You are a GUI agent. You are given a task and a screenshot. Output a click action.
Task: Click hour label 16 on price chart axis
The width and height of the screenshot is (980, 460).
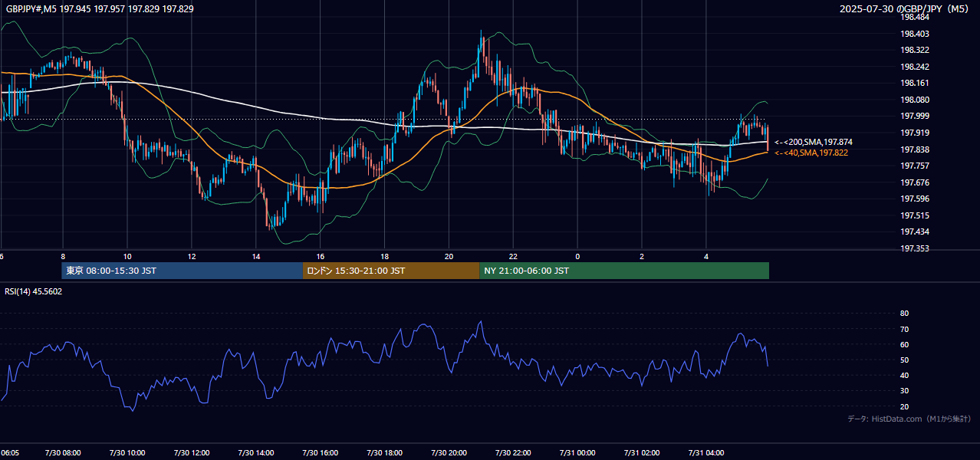321,256
